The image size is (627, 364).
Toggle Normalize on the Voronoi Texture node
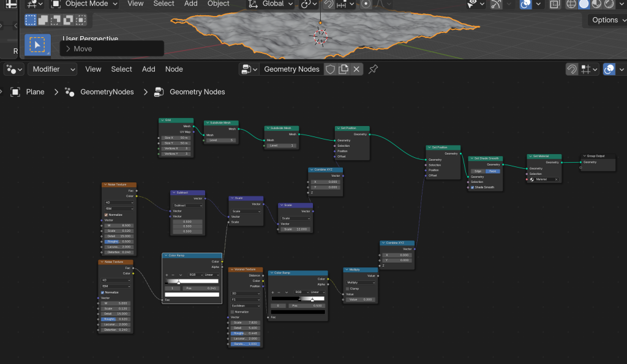click(x=232, y=311)
